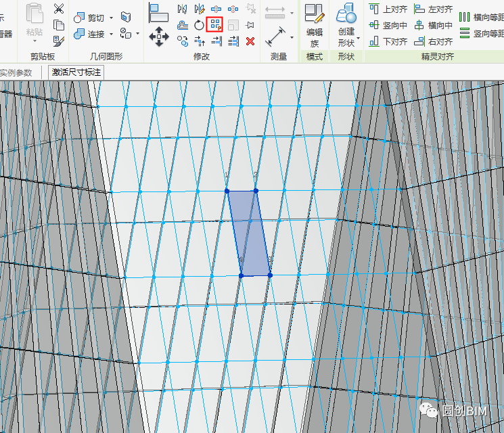Image resolution: width=504 pixels, height=433 pixels.
Task: Open dropdown next to crossed-circle geometry icon
Action: 137,33
